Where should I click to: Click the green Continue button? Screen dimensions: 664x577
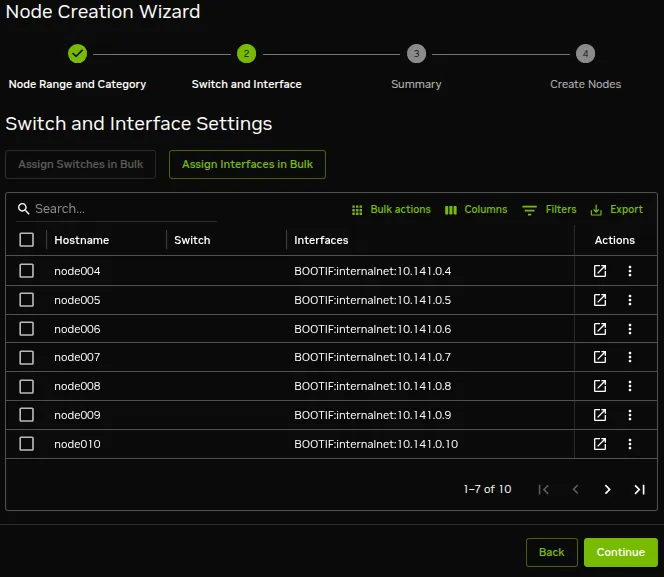point(620,552)
